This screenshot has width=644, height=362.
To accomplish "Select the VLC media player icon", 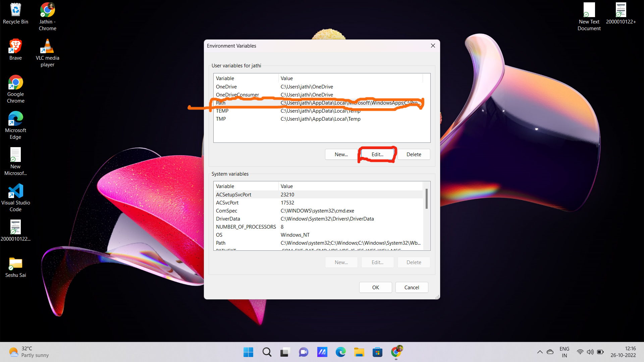I will [x=47, y=53].
